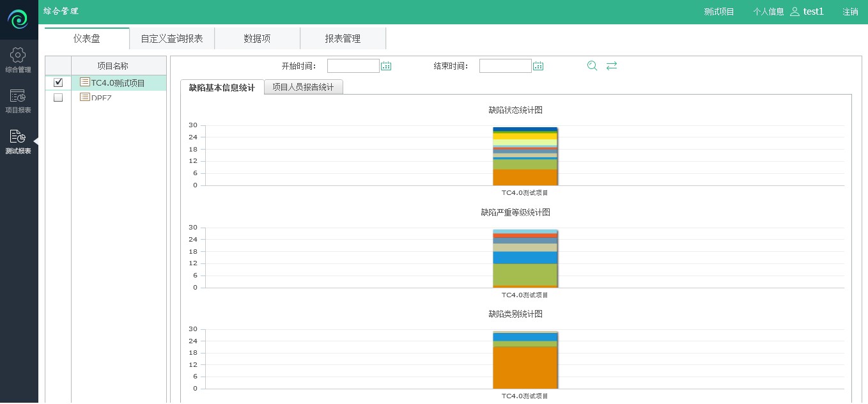Check the second project row checkbox
The image size is (868, 404).
(58, 98)
